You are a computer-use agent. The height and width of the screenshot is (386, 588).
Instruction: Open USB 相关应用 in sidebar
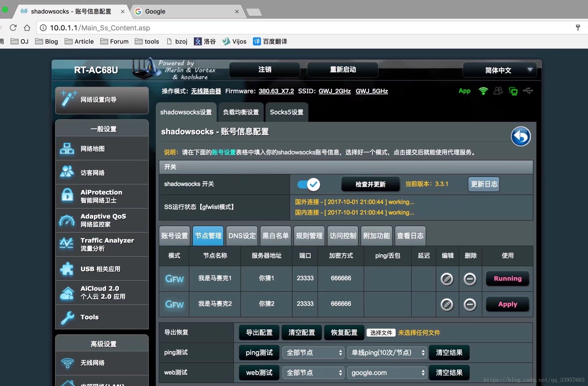[x=102, y=269]
